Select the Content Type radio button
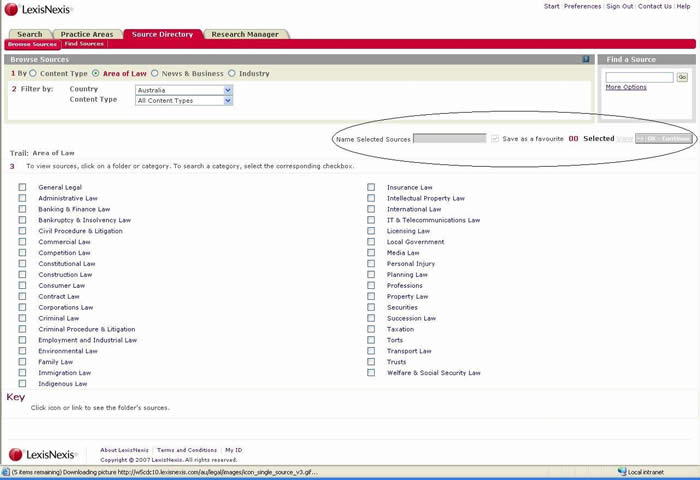This screenshot has height=480, width=700. click(x=33, y=73)
